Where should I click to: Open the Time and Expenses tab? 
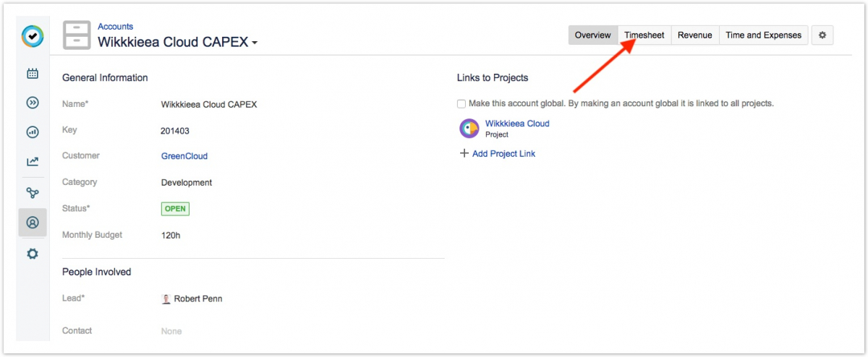tap(763, 35)
